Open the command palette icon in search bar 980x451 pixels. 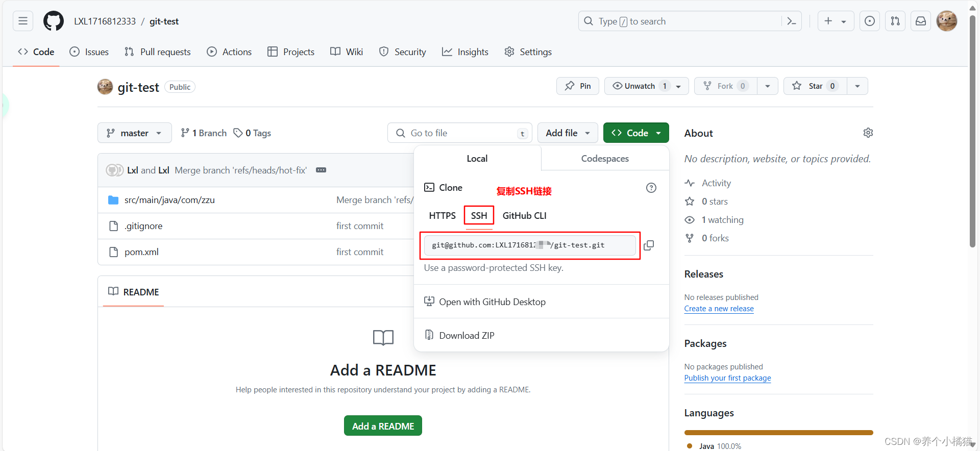[792, 21]
